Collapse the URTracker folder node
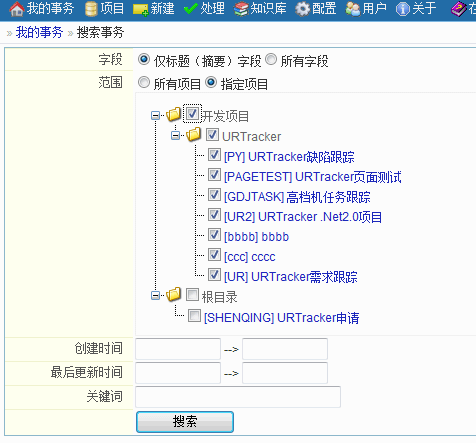Screen dimensions: 476x443 (175, 136)
